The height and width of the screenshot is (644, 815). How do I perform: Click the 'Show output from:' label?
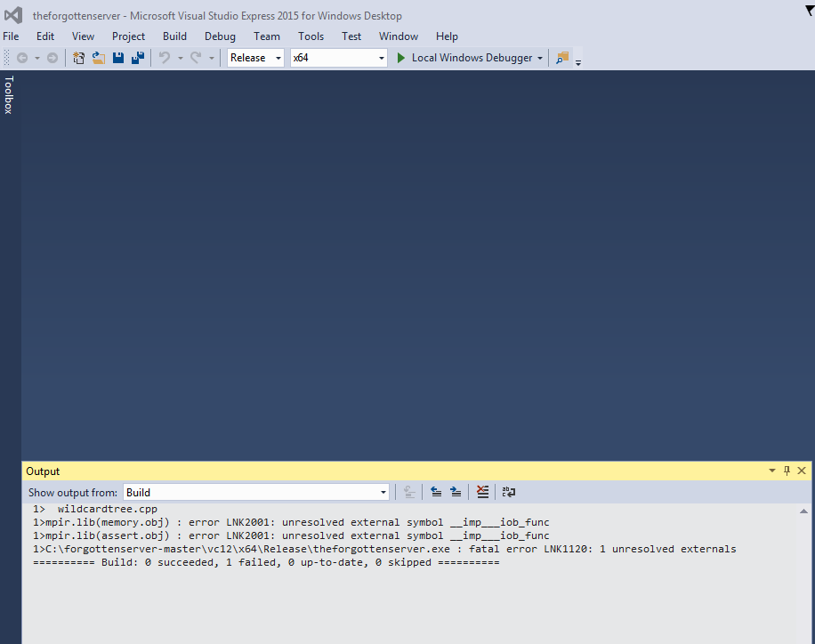(x=73, y=493)
